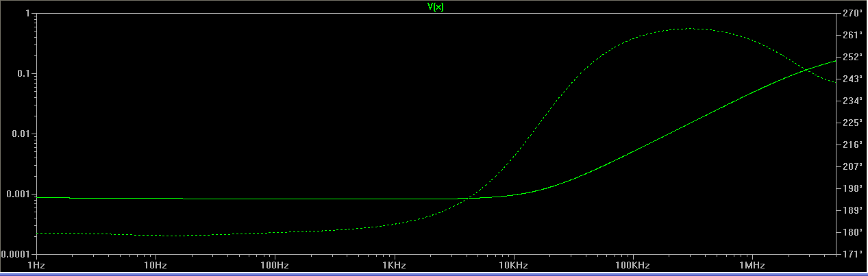Click the 10KHz frequency axis label

[512, 264]
